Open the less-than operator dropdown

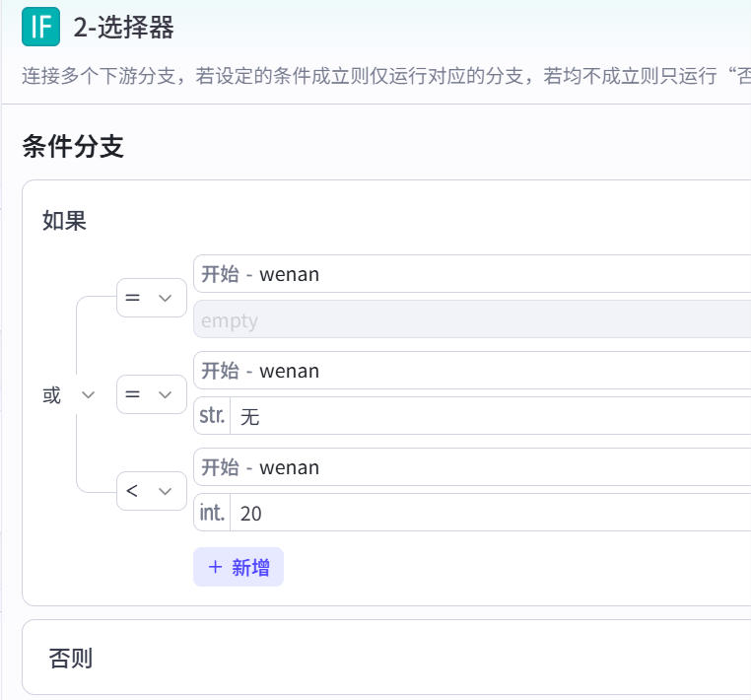(x=152, y=491)
